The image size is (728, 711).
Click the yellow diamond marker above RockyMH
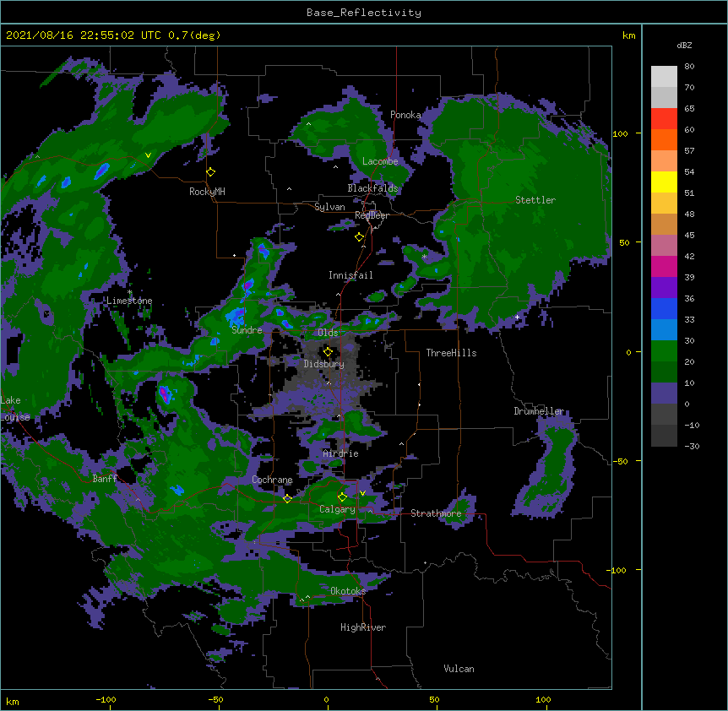[211, 172]
